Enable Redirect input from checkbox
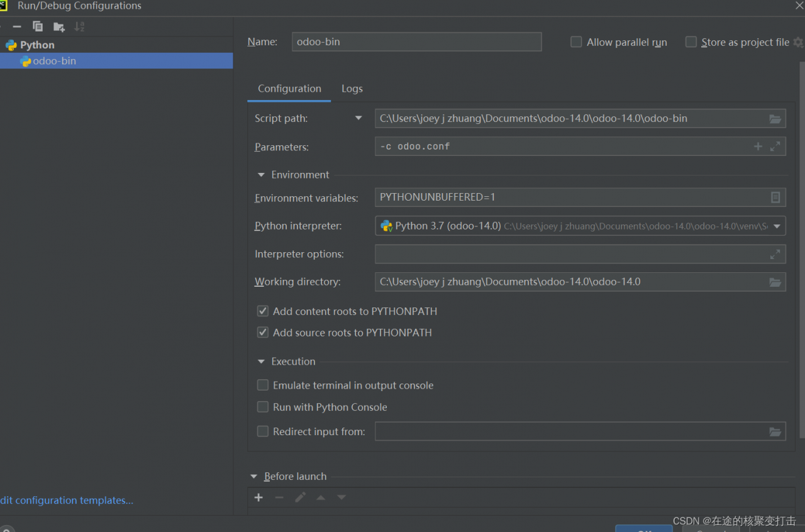The image size is (805, 532). click(x=263, y=431)
